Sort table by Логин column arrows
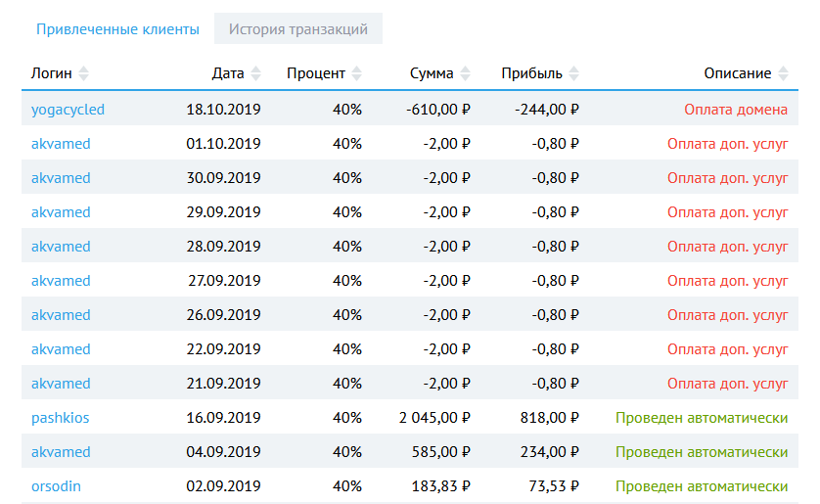 [x=83, y=73]
